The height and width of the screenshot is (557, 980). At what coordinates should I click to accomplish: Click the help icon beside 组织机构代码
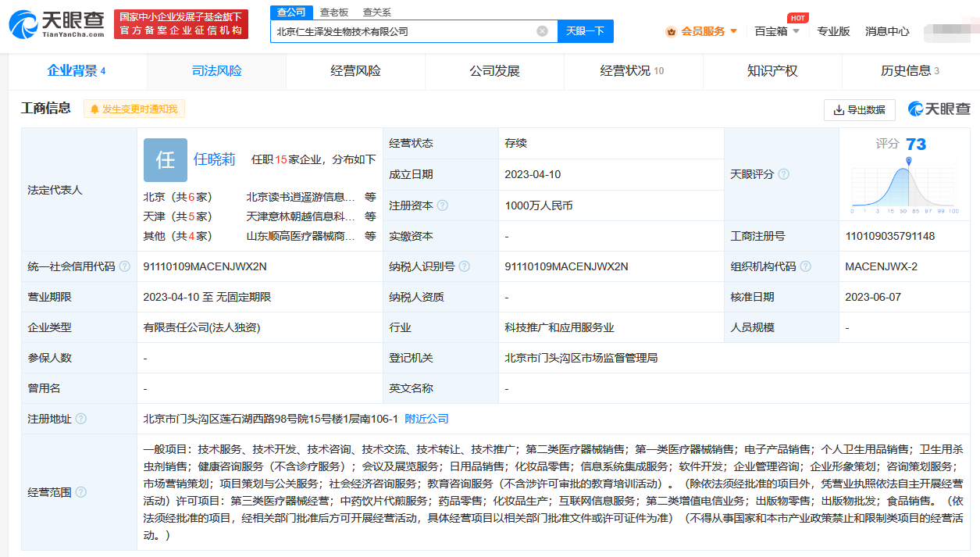(x=805, y=266)
